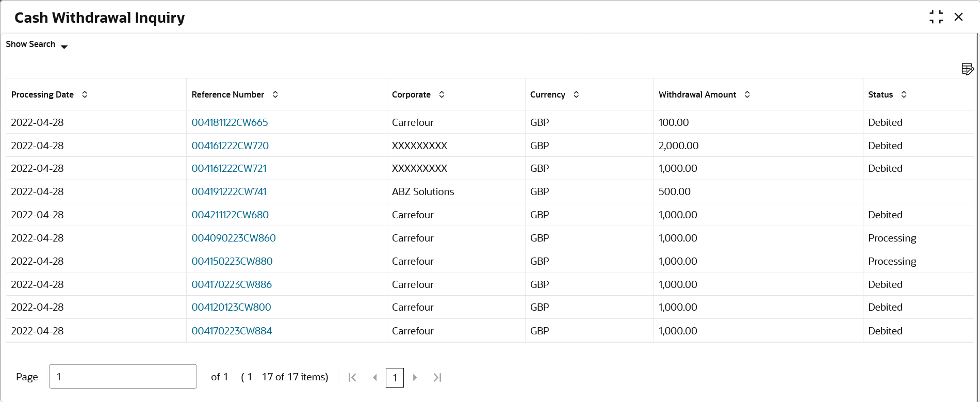Screen dimensions: 980x402
Task: Click the Page number input field
Action: click(x=123, y=376)
